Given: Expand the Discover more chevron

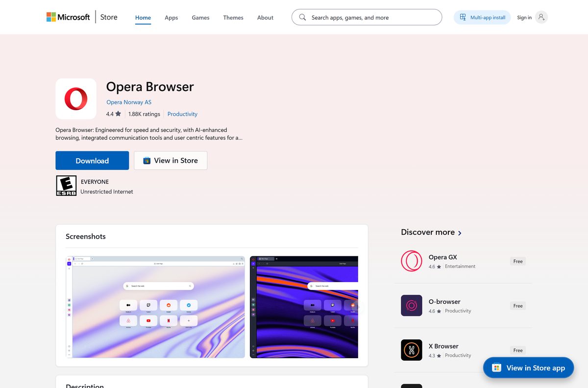Looking at the screenshot, I should tap(460, 233).
